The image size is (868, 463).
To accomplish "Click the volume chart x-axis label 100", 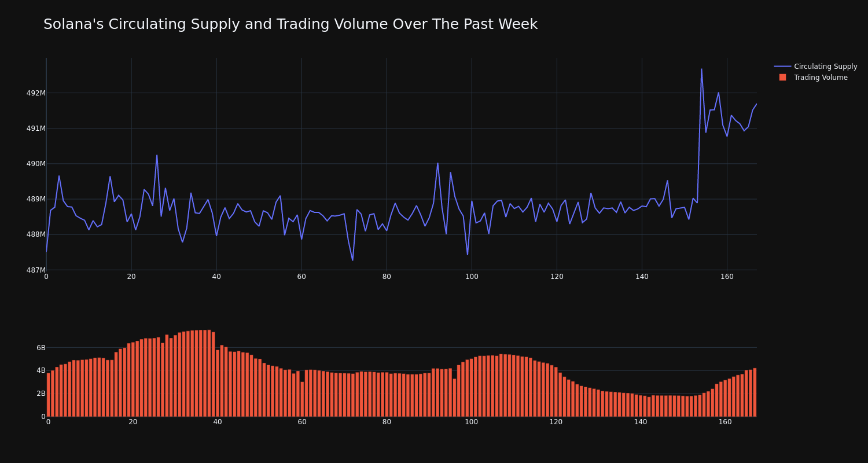I will point(472,422).
